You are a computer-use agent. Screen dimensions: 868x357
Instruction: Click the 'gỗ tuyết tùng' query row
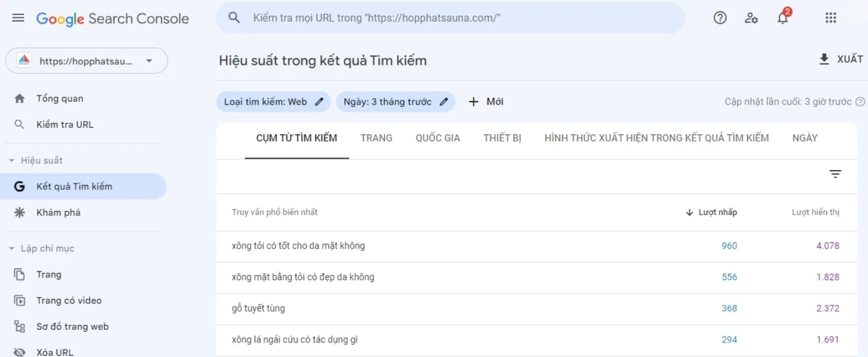[259, 308]
